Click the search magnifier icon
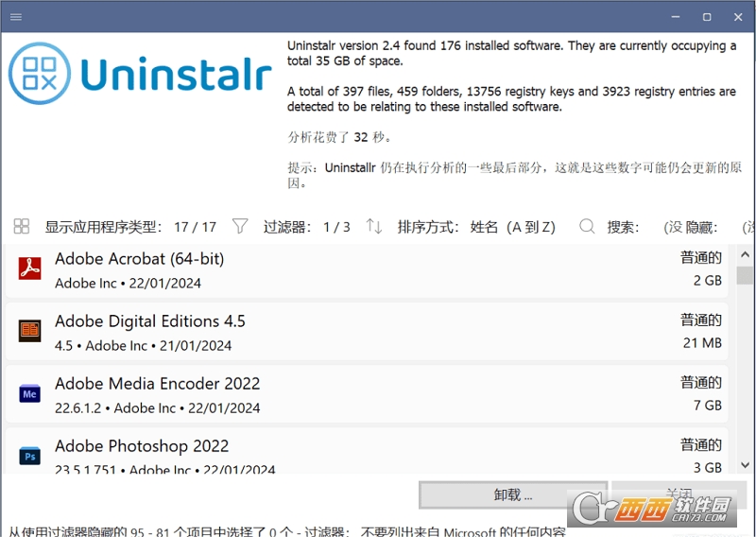The height and width of the screenshot is (537, 756). tap(587, 226)
